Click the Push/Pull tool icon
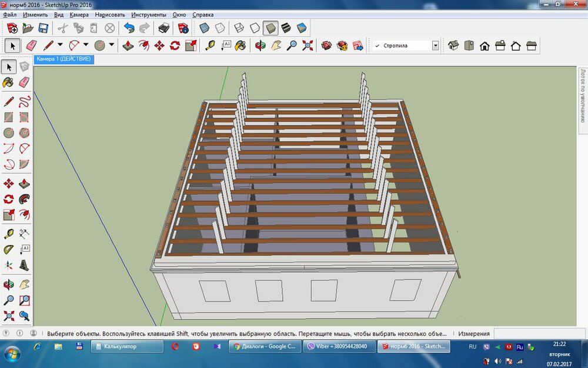The height and width of the screenshot is (368, 588). [x=128, y=45]
